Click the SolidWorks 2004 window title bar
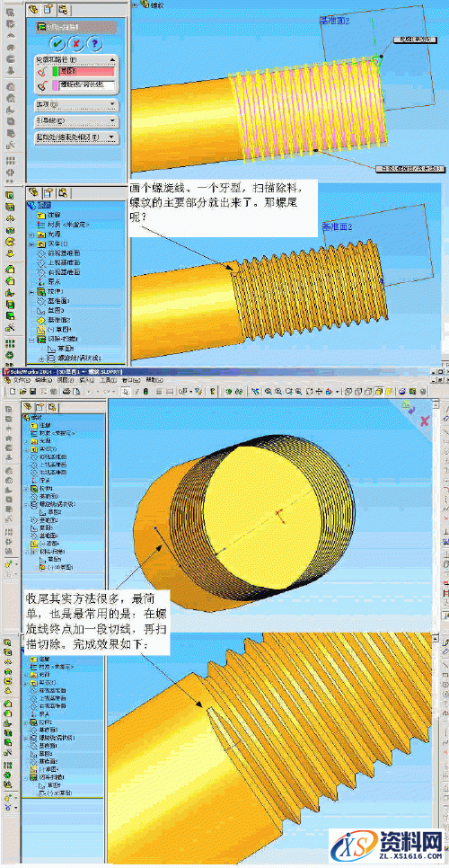This screenshot has height=868, width=449. [x=224, y=372]
